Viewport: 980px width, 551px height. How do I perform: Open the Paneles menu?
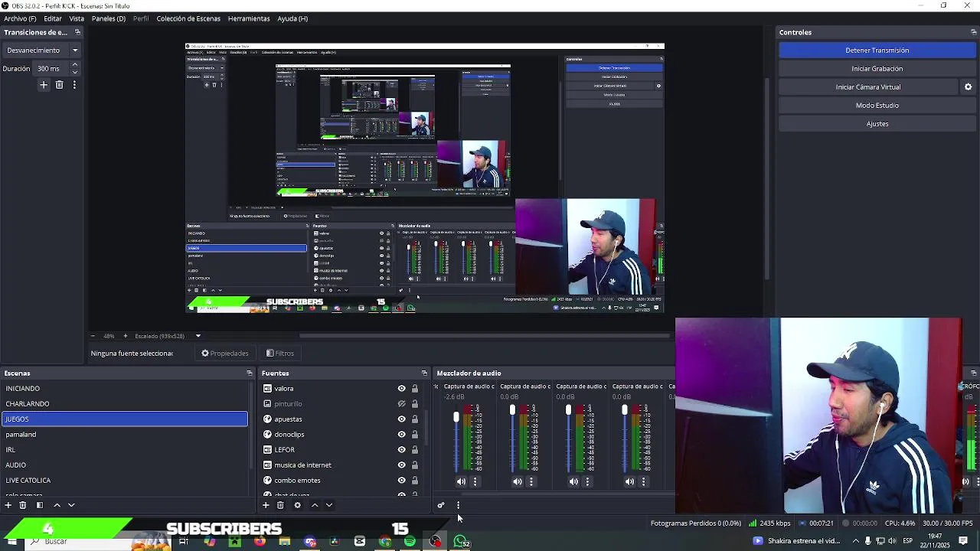[109, 18]
